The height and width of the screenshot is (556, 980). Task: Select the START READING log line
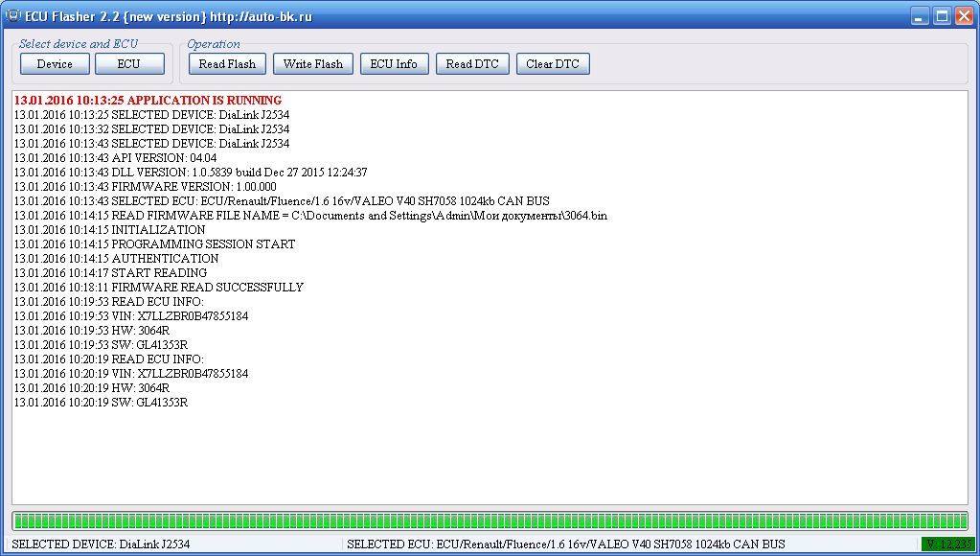pos(110,273)
